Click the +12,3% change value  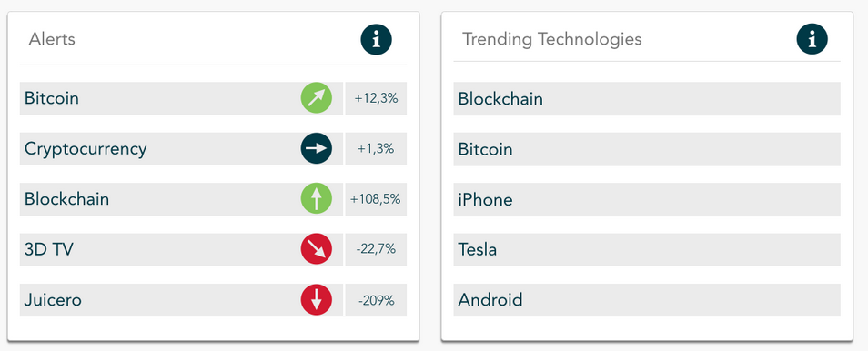point(376,98)
